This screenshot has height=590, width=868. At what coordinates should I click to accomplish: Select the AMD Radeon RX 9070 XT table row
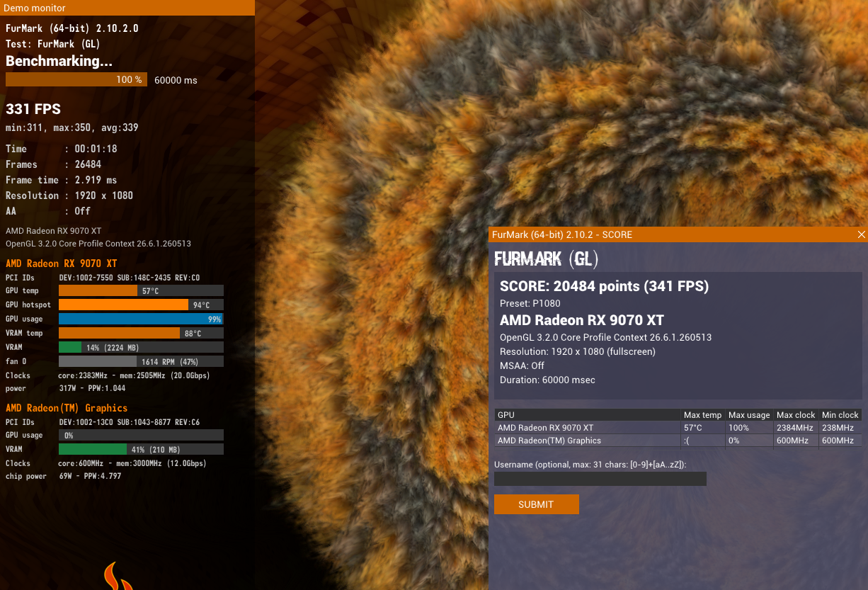678,428
